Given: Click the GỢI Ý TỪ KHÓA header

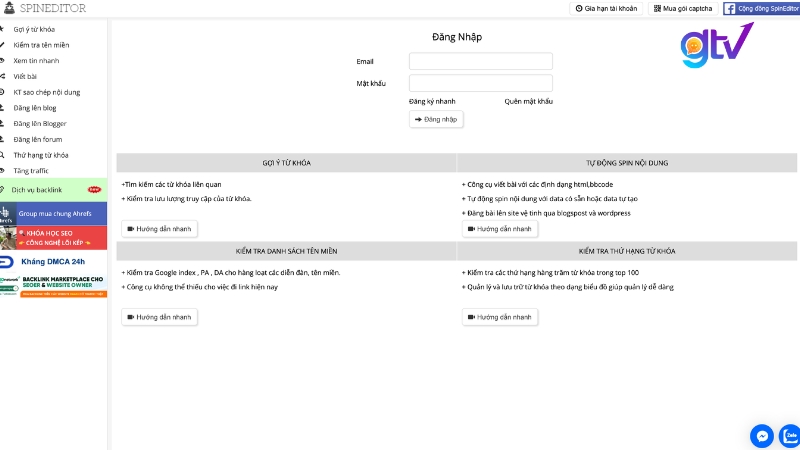Looking at the screenshot, I should 286,163.
